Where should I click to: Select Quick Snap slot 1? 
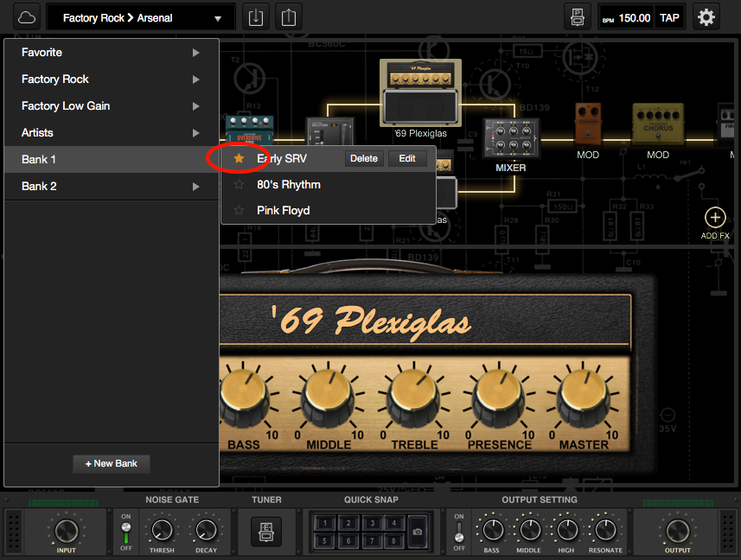tap(324, 523)
